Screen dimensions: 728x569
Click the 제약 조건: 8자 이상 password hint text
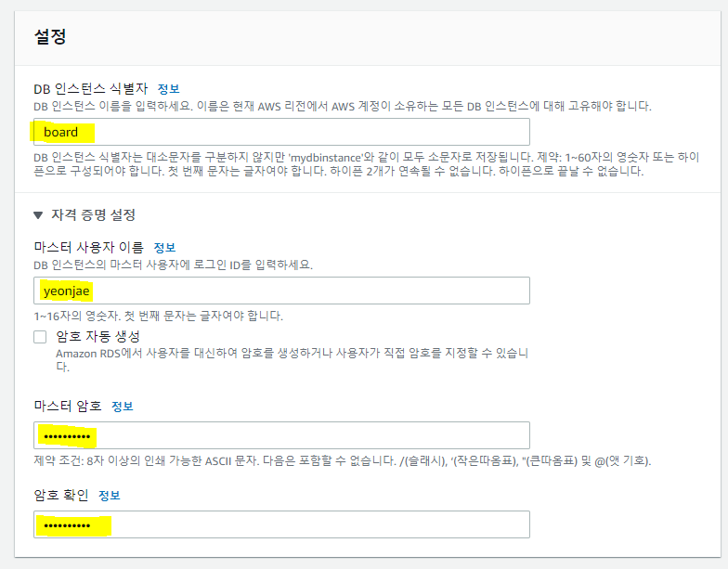(343, 460)
